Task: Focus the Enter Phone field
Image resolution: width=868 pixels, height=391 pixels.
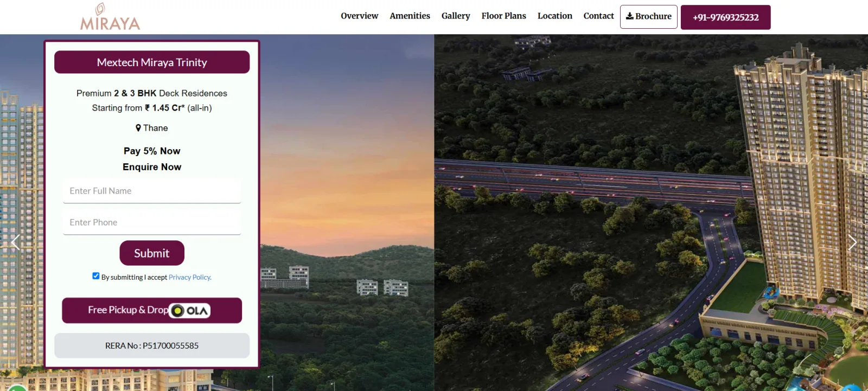Action: click(x=152, y=222)
